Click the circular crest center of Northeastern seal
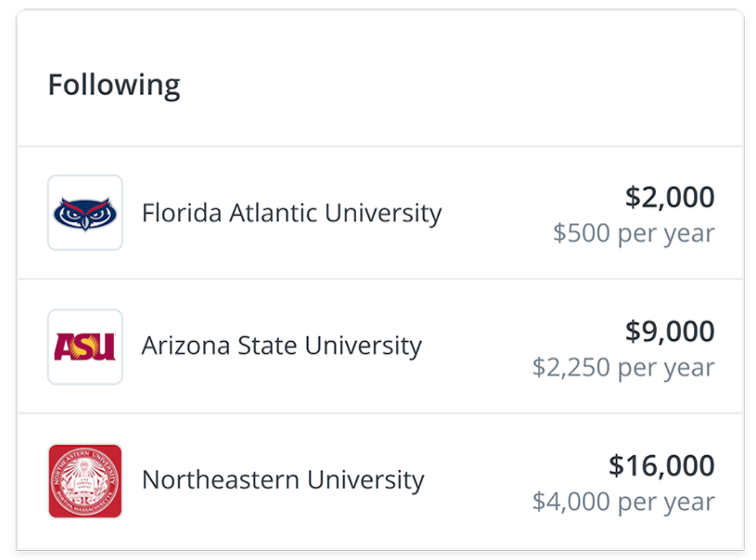Viewport: 756px width, 560px height. (85, 481)
